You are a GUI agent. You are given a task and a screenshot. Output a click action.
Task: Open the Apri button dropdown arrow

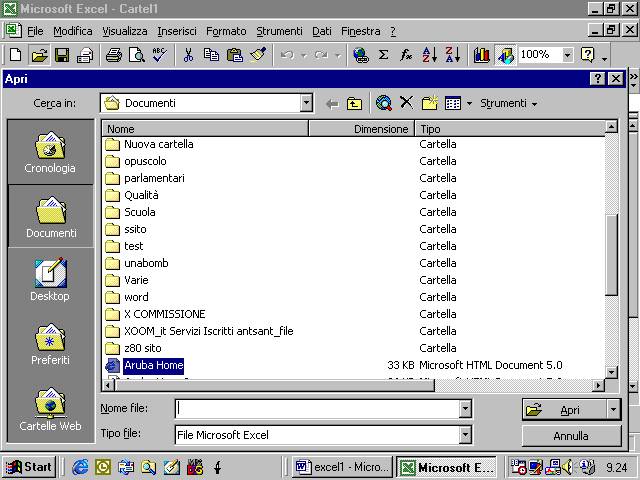613,409
